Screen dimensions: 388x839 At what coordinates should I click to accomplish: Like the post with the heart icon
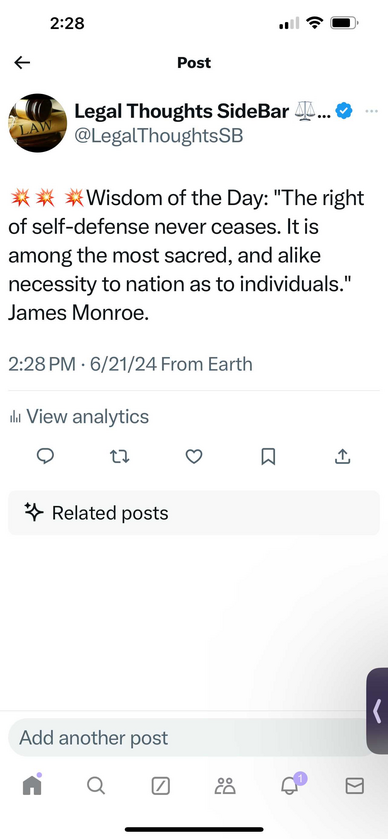tap(194, 456)
